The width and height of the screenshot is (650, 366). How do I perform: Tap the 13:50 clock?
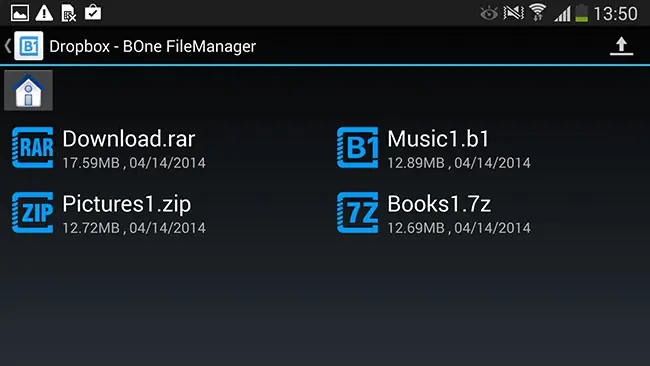click(616, 14)
